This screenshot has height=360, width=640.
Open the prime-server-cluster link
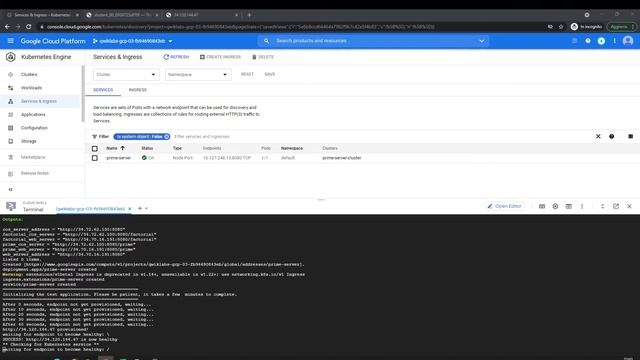(x=342, y=158)
